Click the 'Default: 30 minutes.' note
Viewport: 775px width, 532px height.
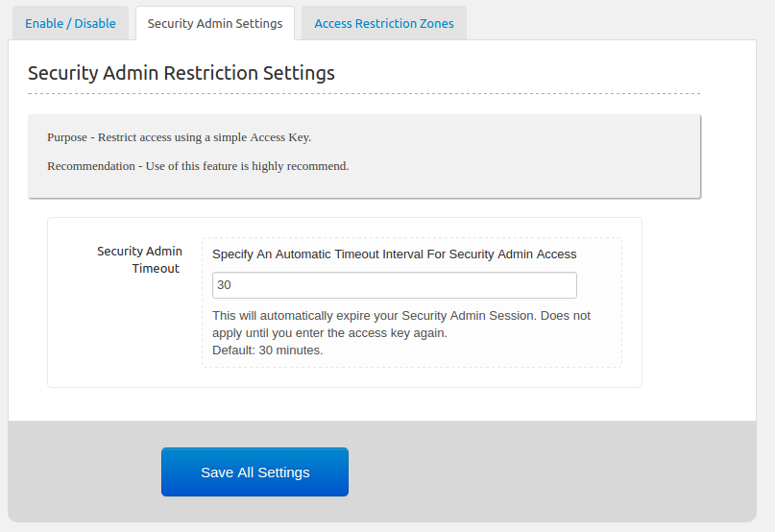(x=267, y=351)
